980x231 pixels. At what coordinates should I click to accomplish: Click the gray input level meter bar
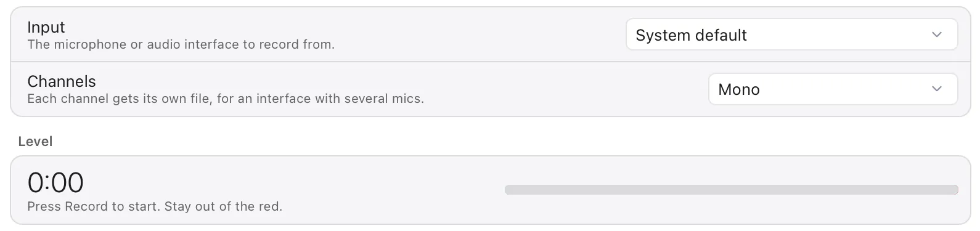click(731, 190)
